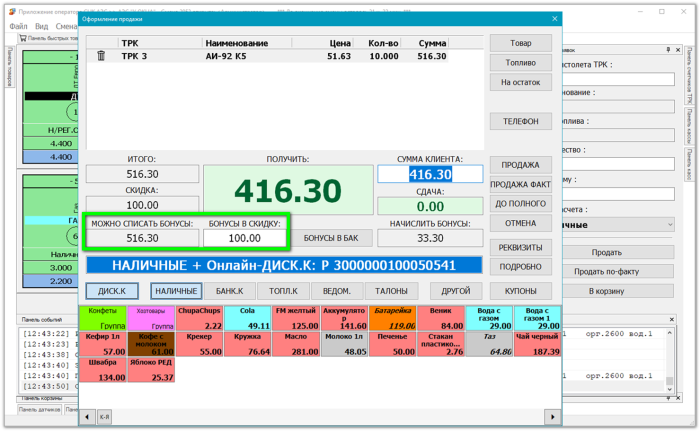The width and height of the screenshot is (700, 431).
Task: Click the Топливо button
Action: pyautogui.click(x=521, y=63)
